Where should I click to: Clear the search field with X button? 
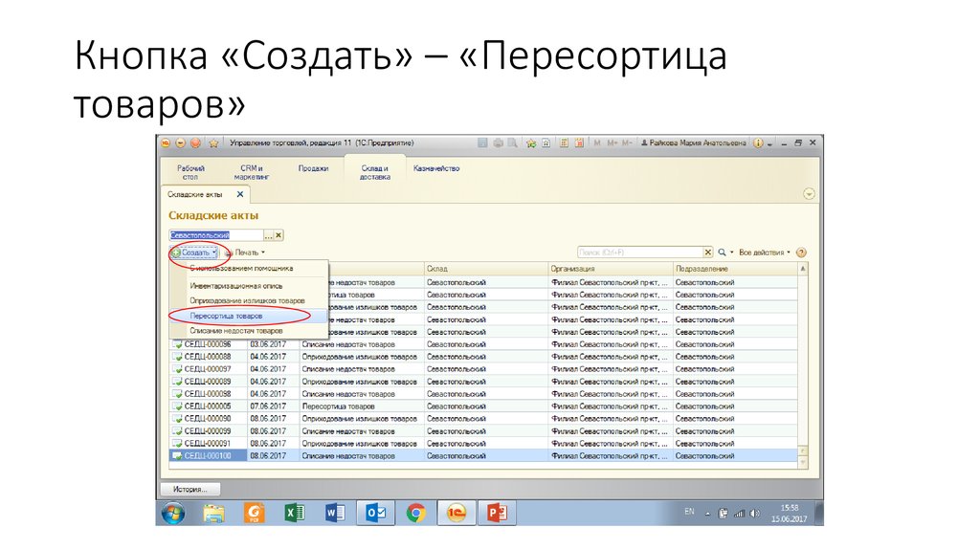[708, 253]
